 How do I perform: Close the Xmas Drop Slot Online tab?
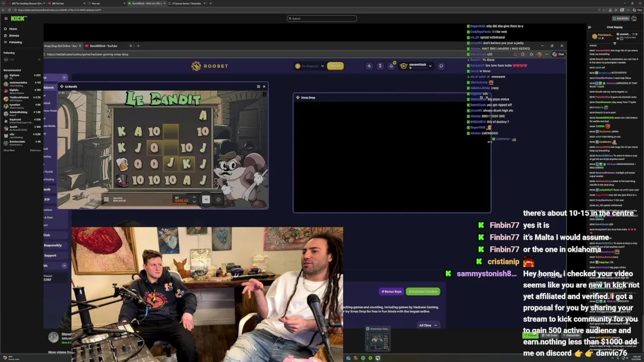click(79, 46)
